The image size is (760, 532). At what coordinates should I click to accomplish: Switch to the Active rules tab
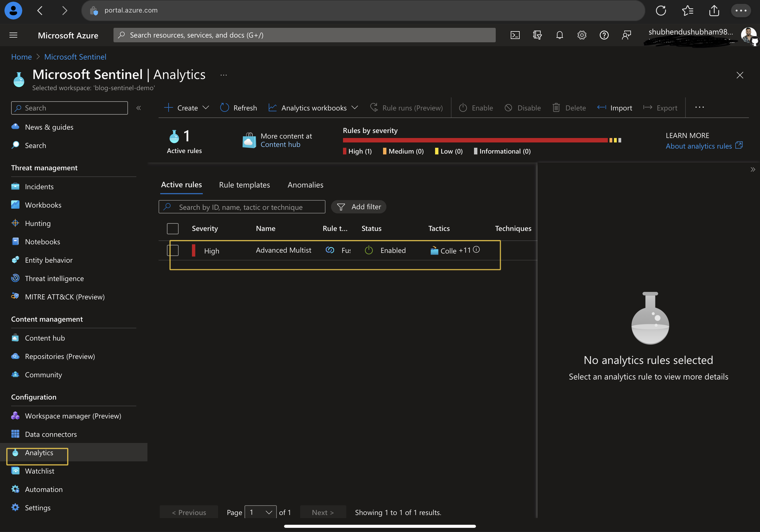point(181,185)
